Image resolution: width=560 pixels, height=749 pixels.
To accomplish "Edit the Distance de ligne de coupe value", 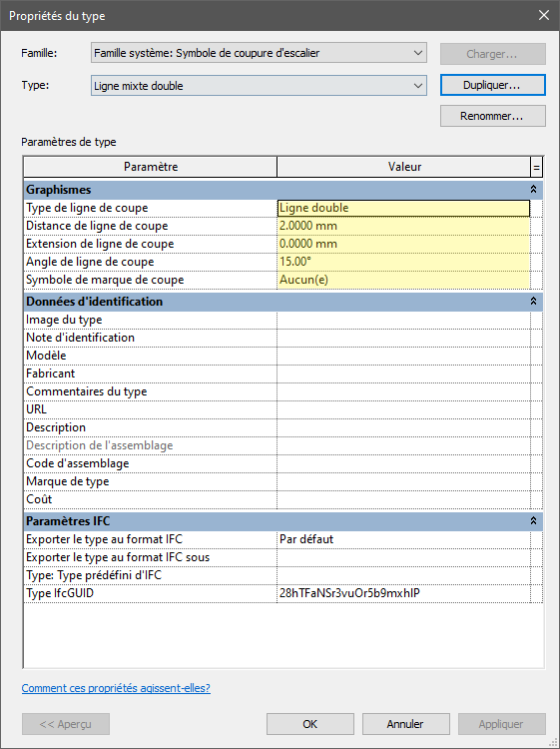I will tap(404, 226).
